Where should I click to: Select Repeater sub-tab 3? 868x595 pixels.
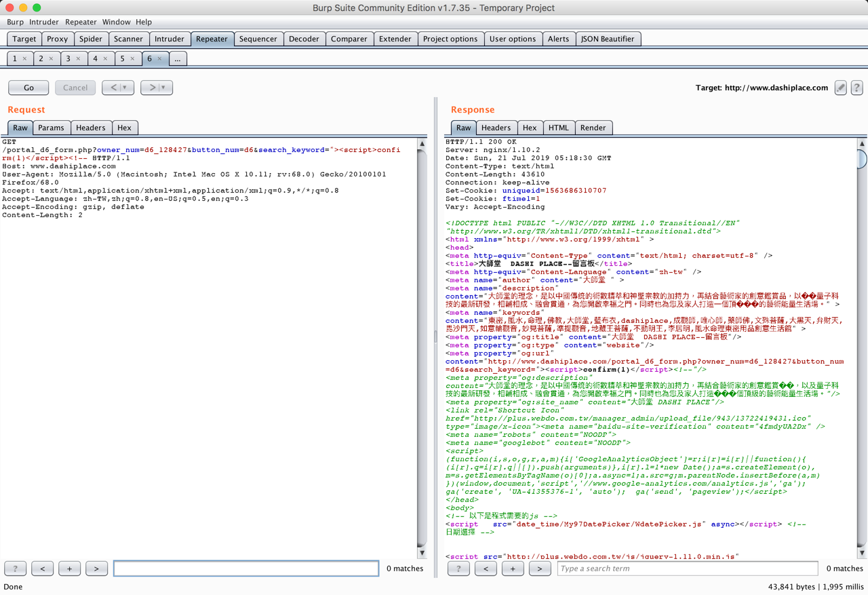(x=73, y=59)
